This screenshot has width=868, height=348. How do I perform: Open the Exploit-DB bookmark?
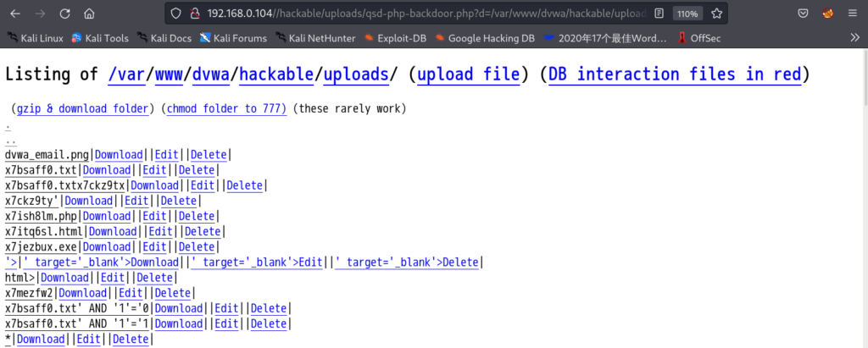point(395,38)
